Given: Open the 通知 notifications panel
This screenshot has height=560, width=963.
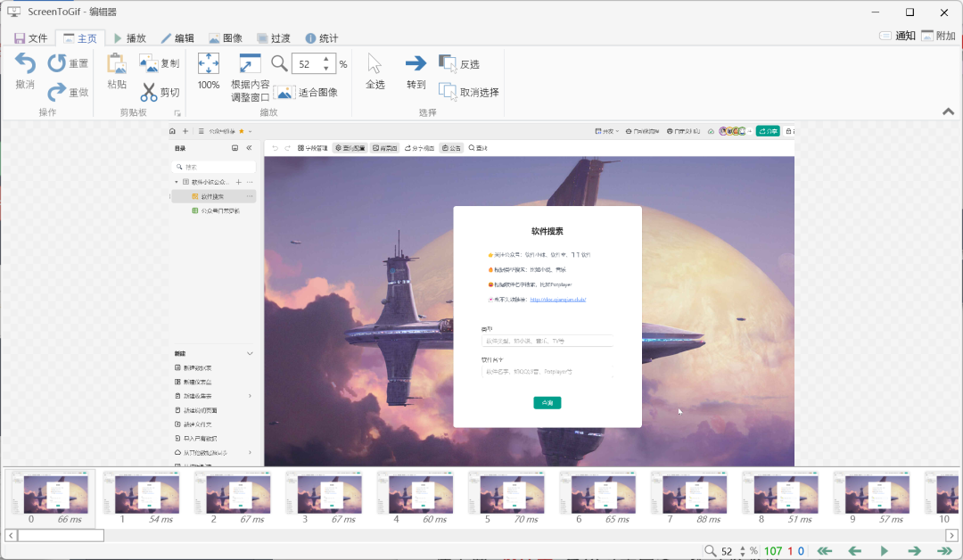Looking at the screenshot, I should coord(897,36).
